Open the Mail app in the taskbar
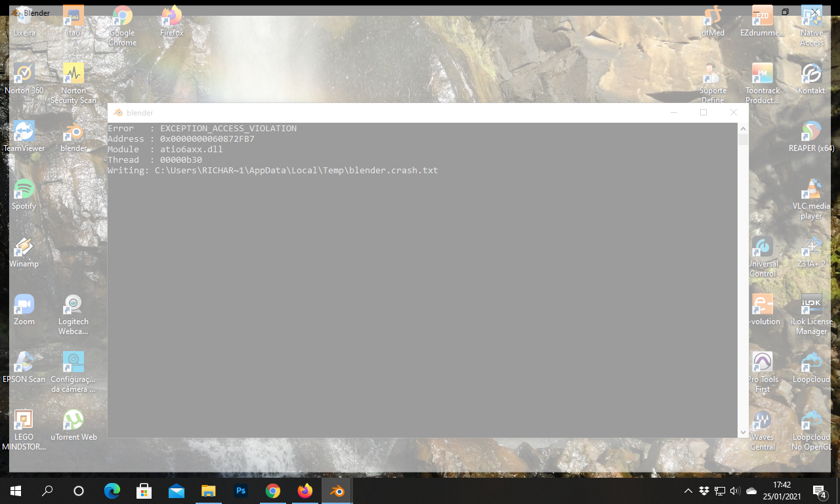Image resolution: width=840 pixels, height=504 pixels. click(177, 490)
